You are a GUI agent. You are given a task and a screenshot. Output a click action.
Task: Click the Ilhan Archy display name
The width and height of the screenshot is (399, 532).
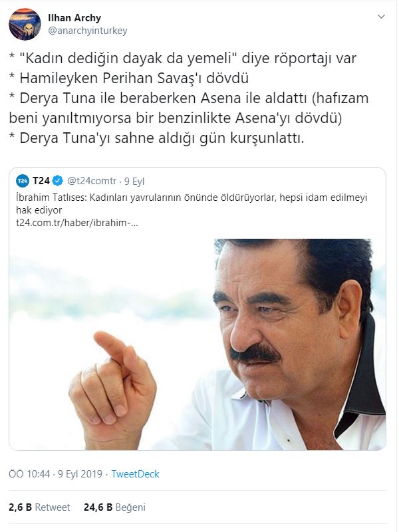(74, 18)
